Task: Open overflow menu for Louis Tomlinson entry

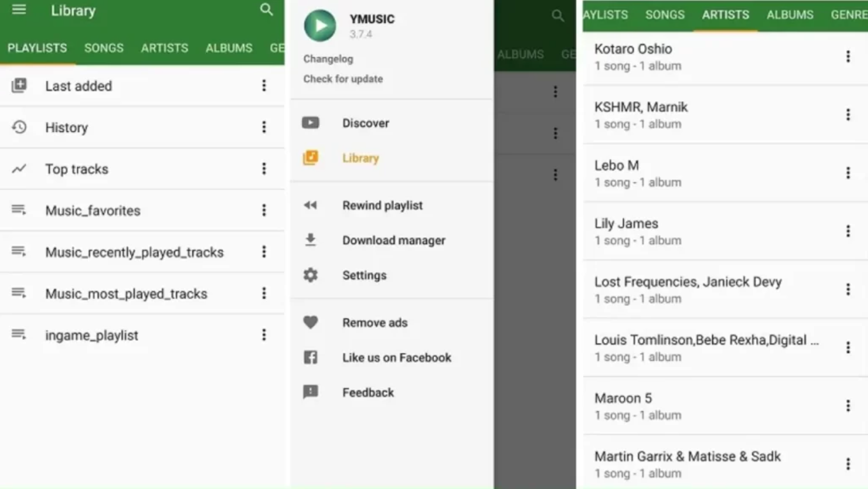Action: click(x=848, y=347)
